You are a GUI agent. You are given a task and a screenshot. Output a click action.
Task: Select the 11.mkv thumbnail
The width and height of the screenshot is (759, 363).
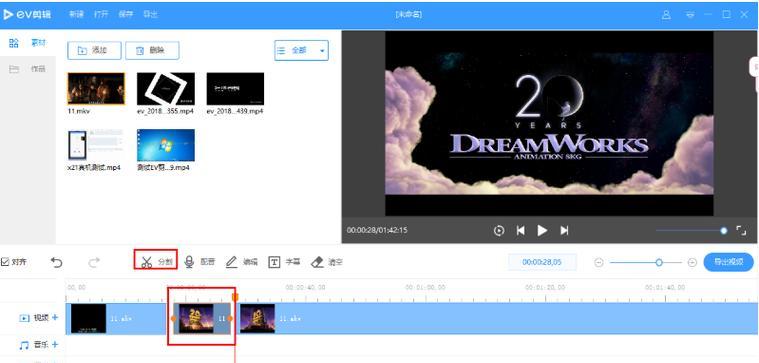coord(96,89)
